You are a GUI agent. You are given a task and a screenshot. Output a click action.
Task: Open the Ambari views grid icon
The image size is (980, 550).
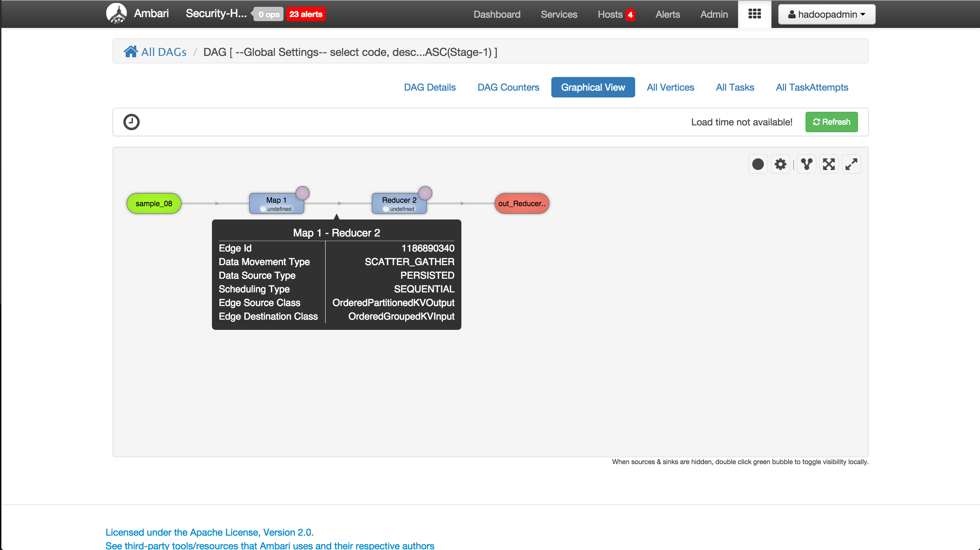click(754, 14)
